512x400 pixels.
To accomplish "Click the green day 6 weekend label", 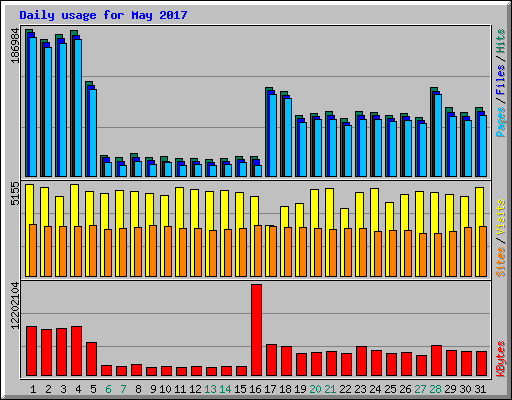I will click(108, 389).
